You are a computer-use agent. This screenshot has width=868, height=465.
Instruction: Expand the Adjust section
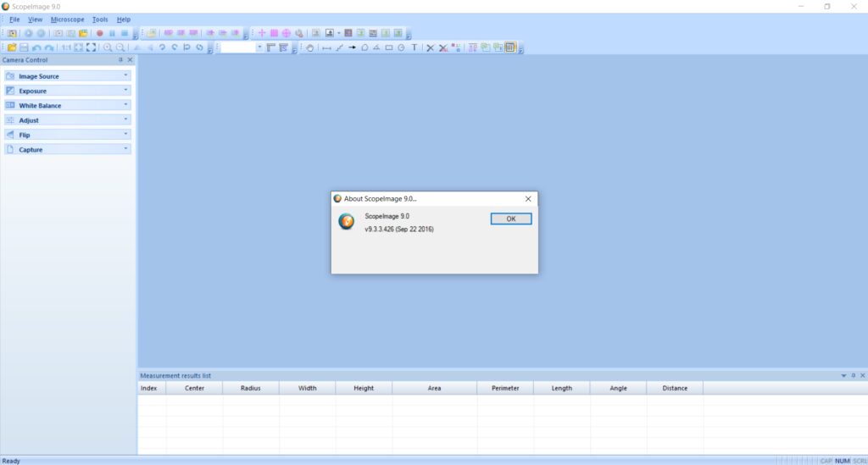click(x=68, y=120)
